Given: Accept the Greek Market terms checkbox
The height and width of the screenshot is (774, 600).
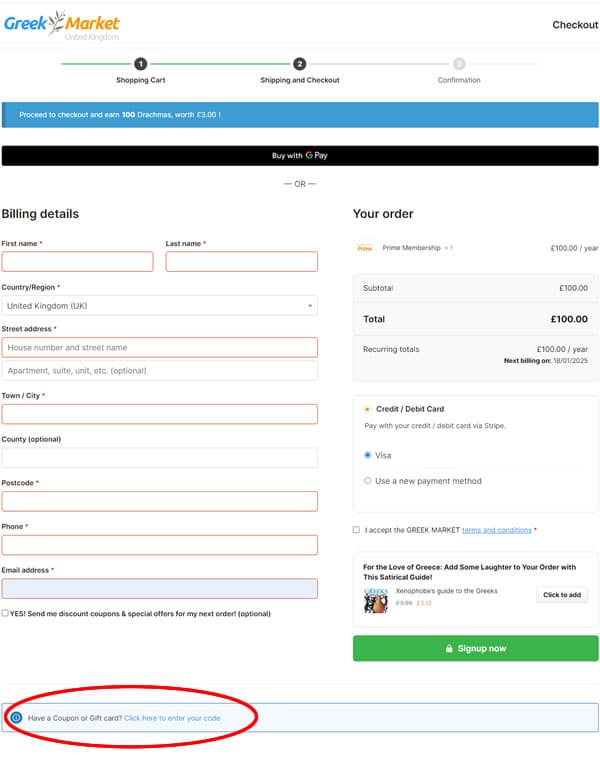Looking at the screenshot, I should point(357,530).
